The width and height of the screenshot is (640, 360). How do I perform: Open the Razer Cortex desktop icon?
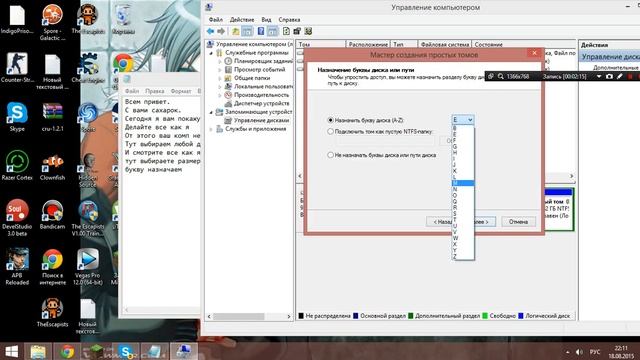(17, 165)
